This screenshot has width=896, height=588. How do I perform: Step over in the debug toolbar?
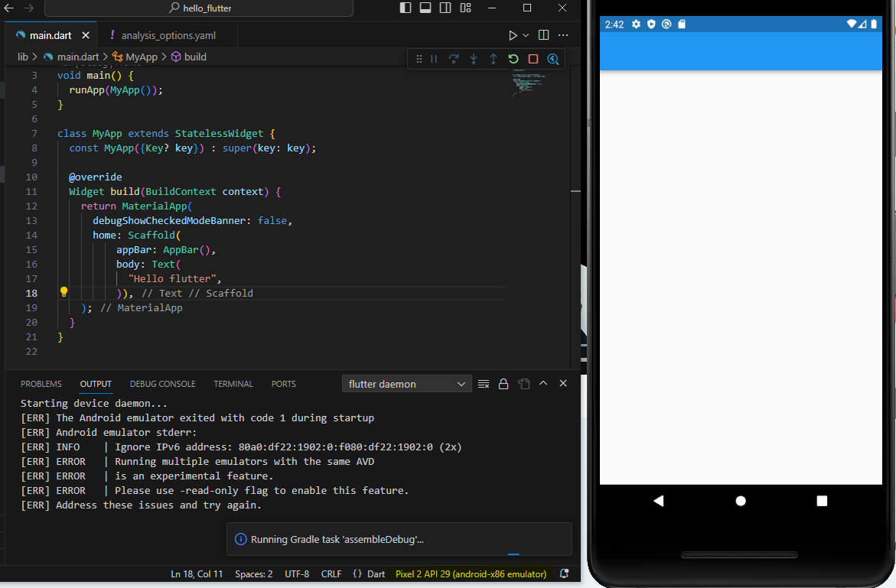(454, 59)
